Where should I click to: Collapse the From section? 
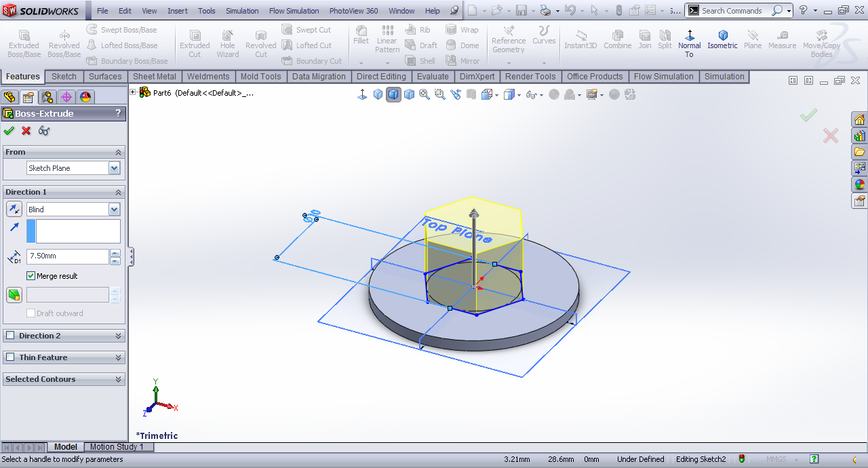tap(118, 153)
